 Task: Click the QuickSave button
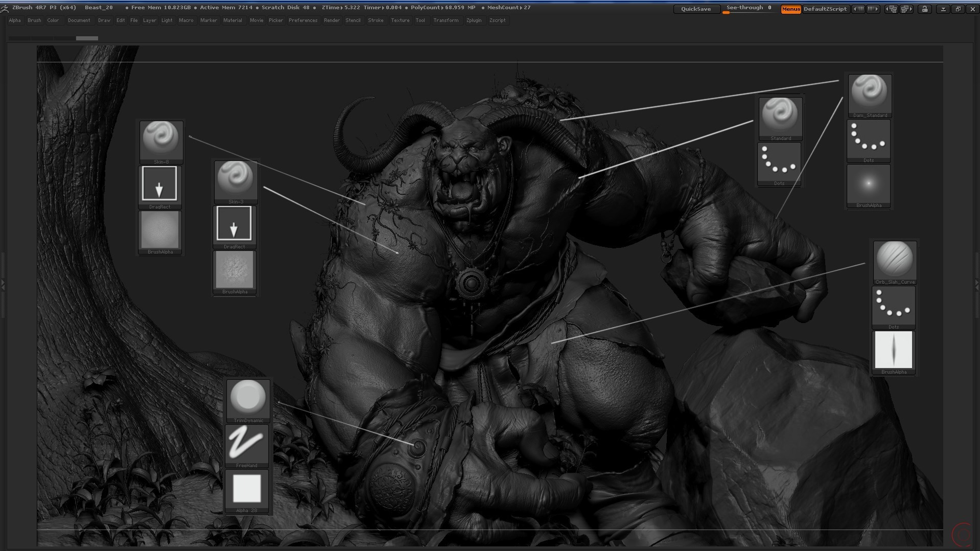pos(696,9)
